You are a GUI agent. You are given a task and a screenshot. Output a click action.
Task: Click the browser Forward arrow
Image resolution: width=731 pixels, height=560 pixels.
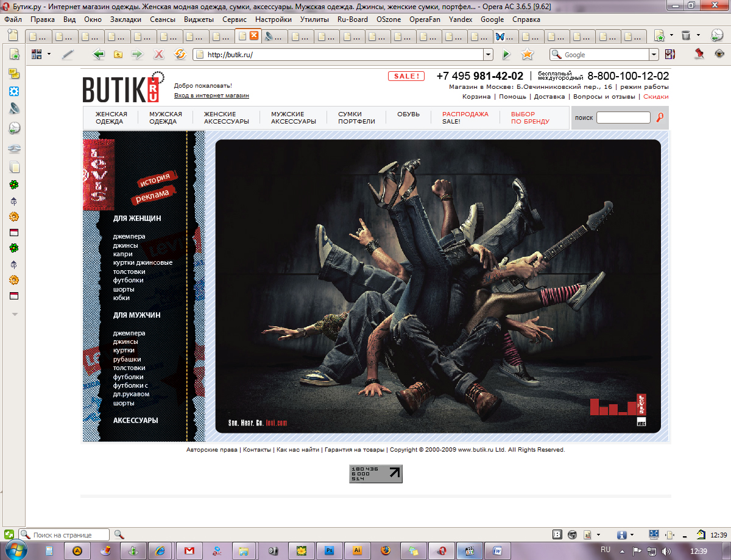[x=137, y=54]
